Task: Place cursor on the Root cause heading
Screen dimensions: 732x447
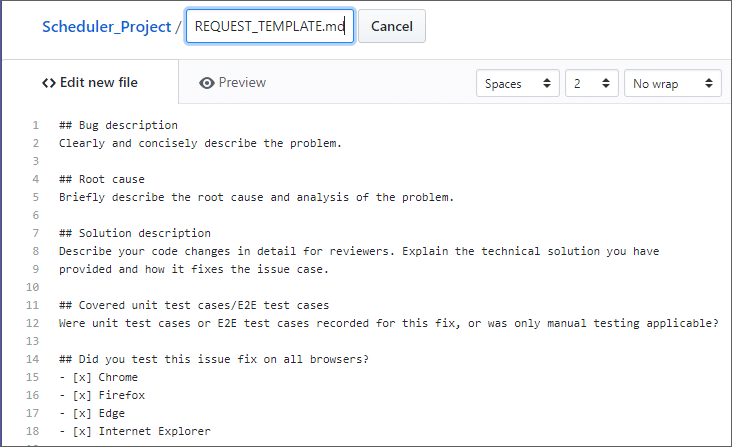Action: point(102,179)
